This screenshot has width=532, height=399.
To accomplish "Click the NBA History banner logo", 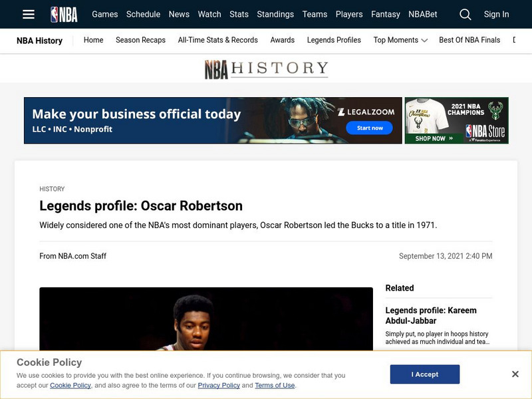I will pyautogui.click(x=267, y=69).
